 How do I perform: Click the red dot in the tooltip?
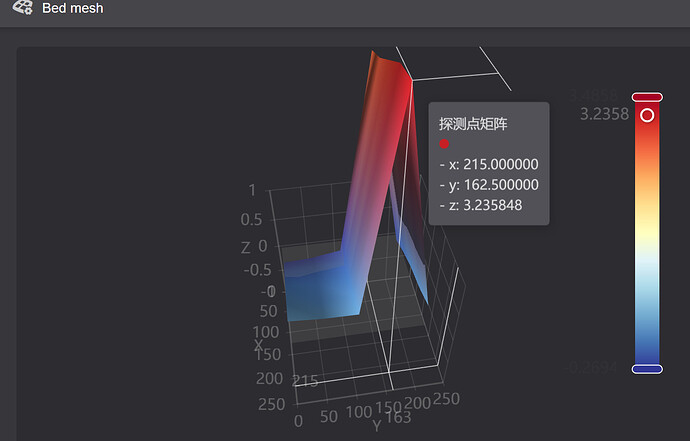pos(444,144)
